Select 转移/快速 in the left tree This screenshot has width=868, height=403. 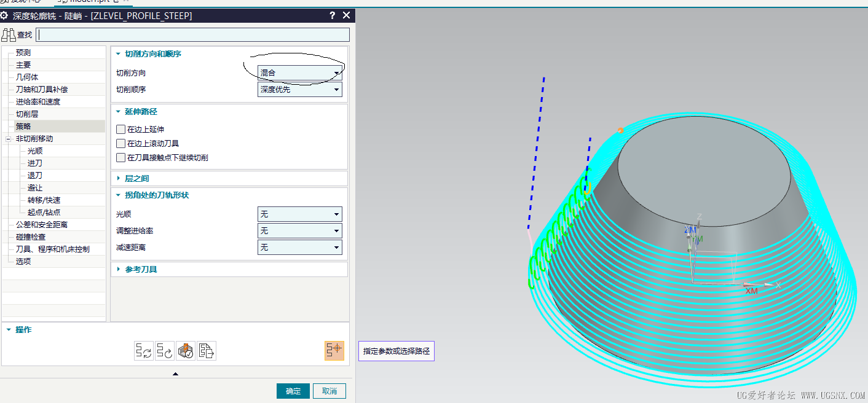click(44, 200)
